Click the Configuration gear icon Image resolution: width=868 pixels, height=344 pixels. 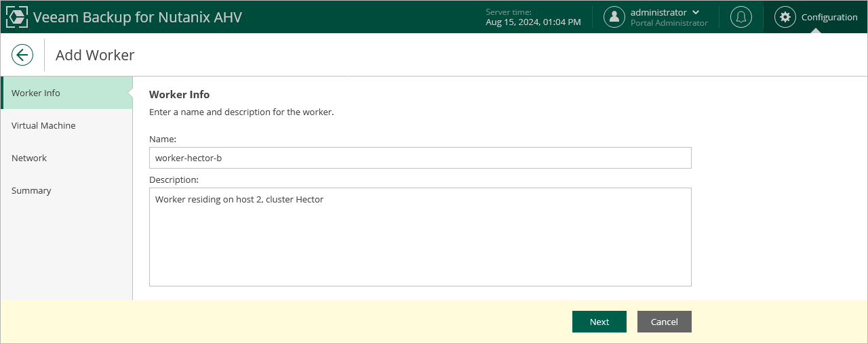(785, 17)
